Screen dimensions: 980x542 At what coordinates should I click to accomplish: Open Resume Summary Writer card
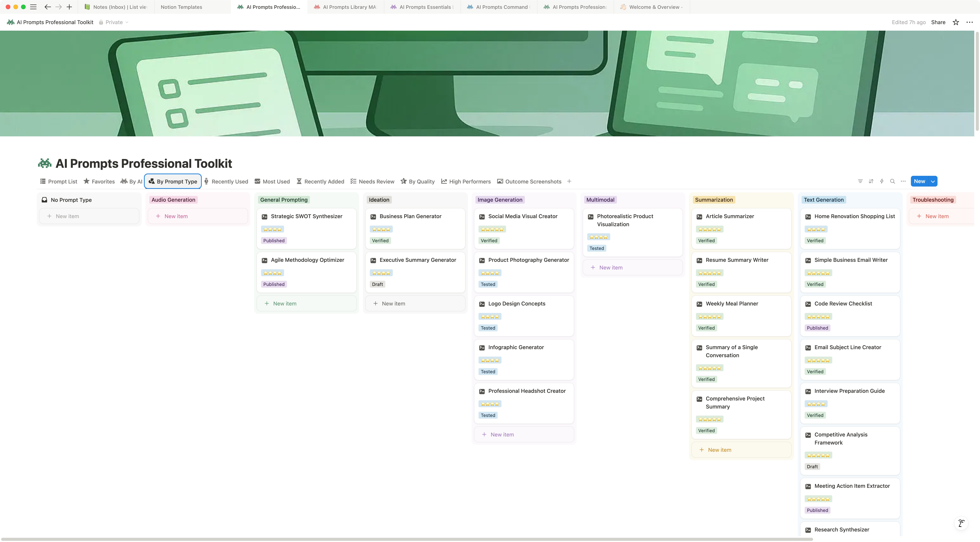(x=742, y=272)
